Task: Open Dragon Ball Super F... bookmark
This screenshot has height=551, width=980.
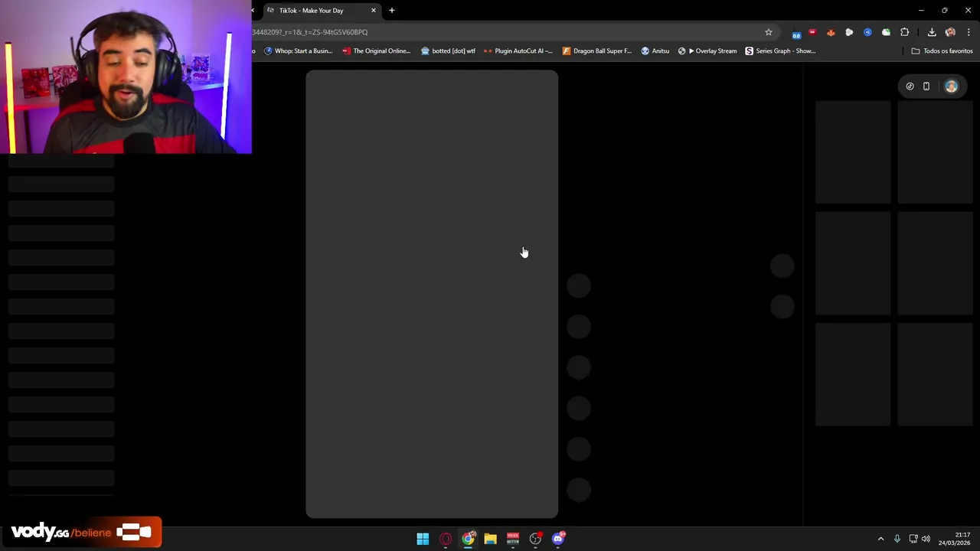Action: [x=597, y=51]
